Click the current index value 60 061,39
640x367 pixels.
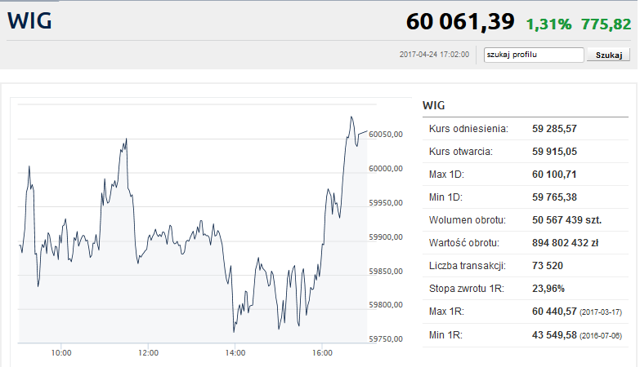[460, 22]
